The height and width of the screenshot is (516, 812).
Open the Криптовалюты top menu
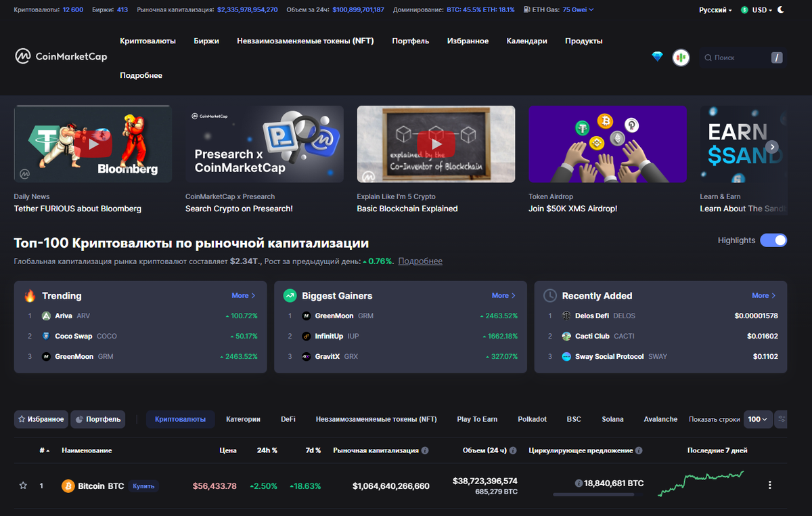[x=148, y=41]
